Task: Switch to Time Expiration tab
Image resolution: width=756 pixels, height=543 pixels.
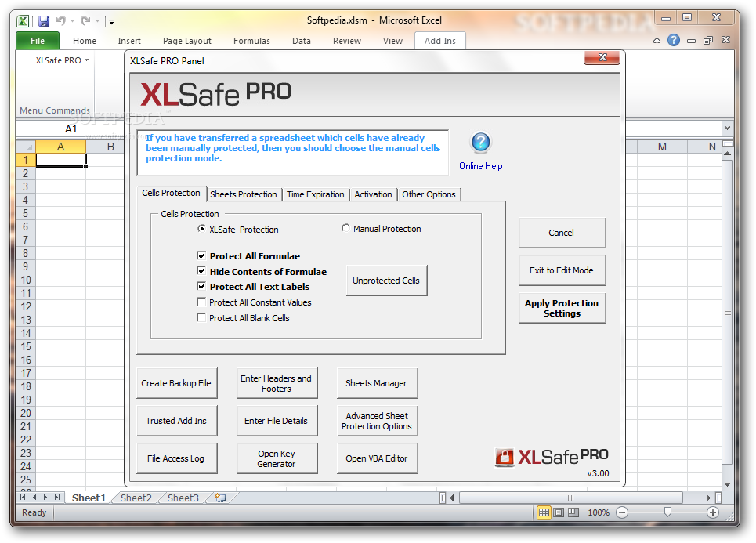Action: [x=315, y=194]
